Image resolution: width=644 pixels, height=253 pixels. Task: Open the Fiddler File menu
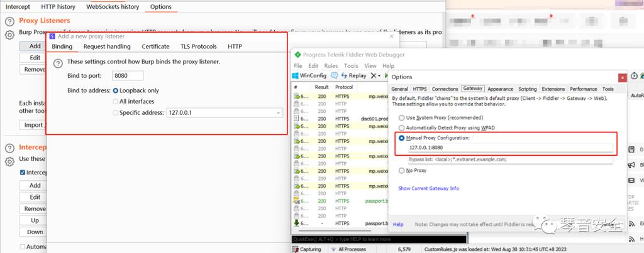[x=298, y=66]
